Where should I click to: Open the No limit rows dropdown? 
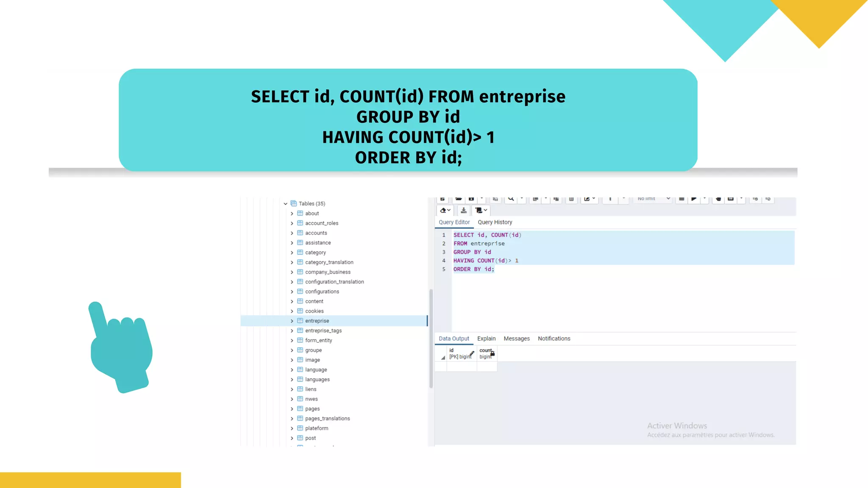point(653,199)
